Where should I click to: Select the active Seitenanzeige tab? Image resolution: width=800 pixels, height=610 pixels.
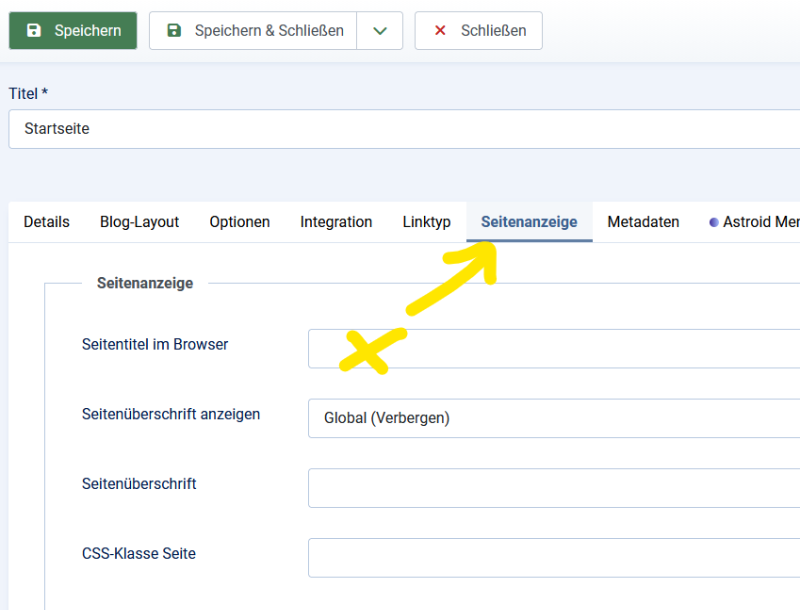529,222
